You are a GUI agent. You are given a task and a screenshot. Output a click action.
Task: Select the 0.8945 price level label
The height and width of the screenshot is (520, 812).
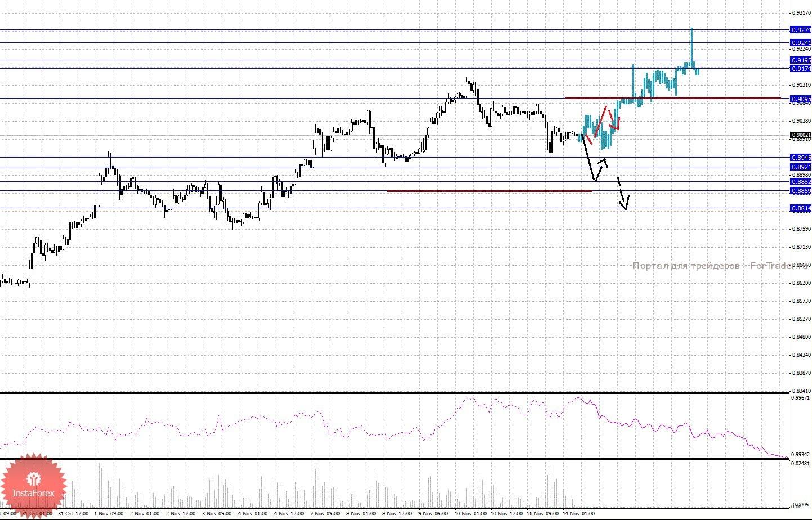801,158
